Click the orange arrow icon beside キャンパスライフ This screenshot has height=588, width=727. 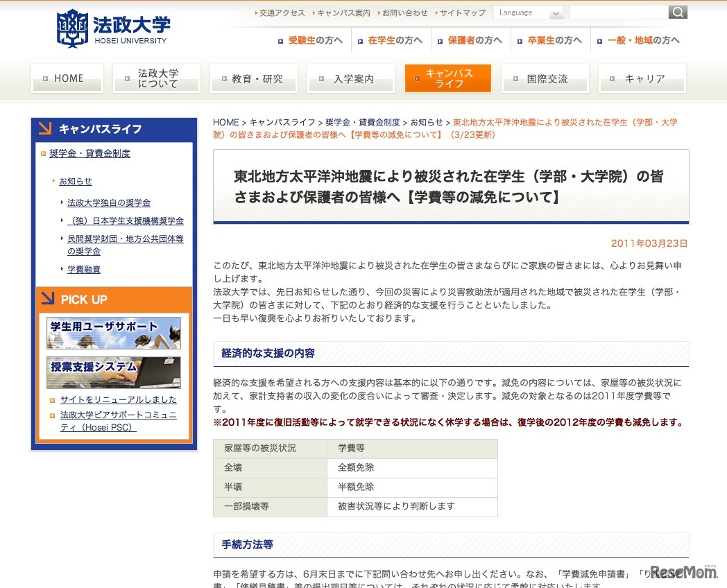click(x=45, y=128)
